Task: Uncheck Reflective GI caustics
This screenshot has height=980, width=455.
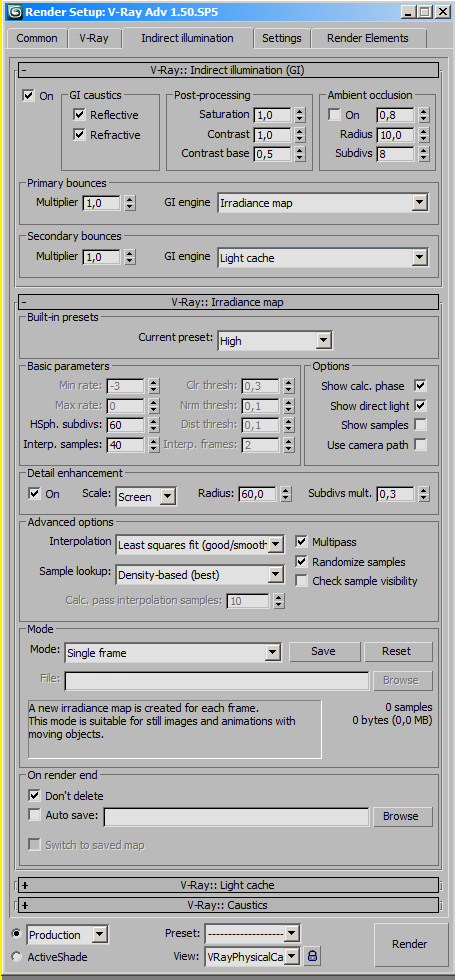Action: (x=79, y=114)
